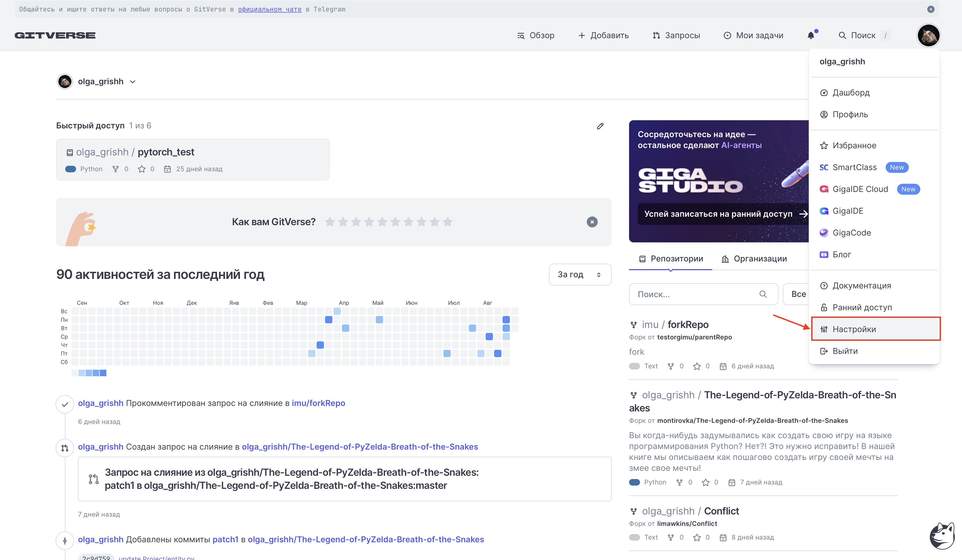This screenshot has width=962, height=560.
Task: Click the Поиск search button
Action: click(x=864, y=35)
